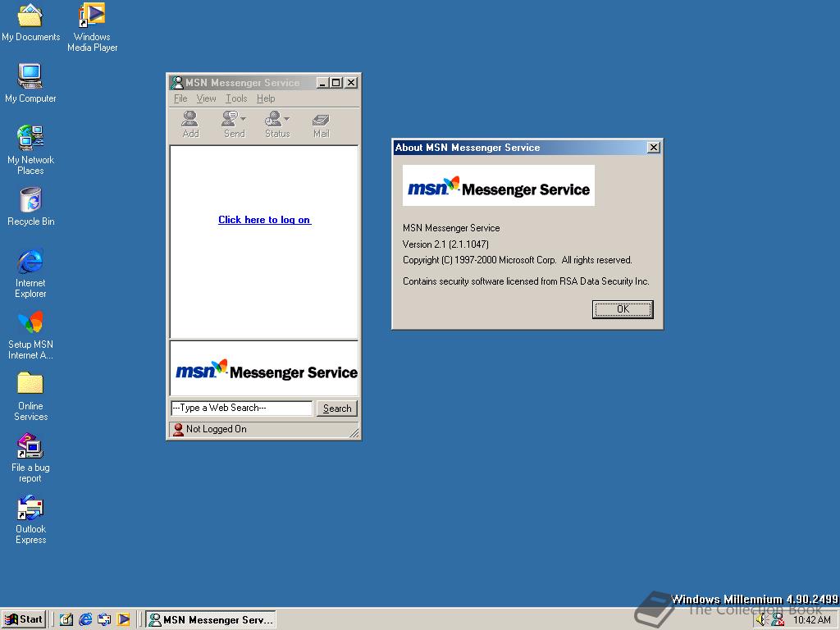Launch Internet Explorer from quick launch
This screenshot has height=630, width=840.
coord(85,620)
